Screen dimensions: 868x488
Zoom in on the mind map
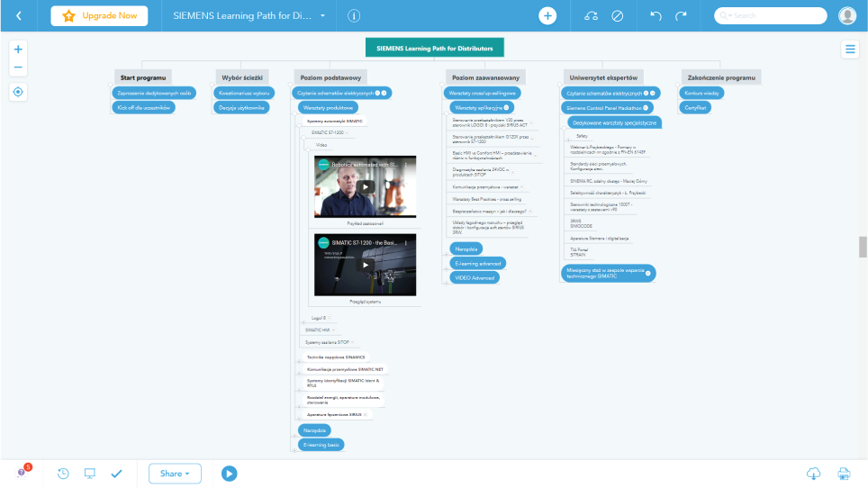coord(18,50)
